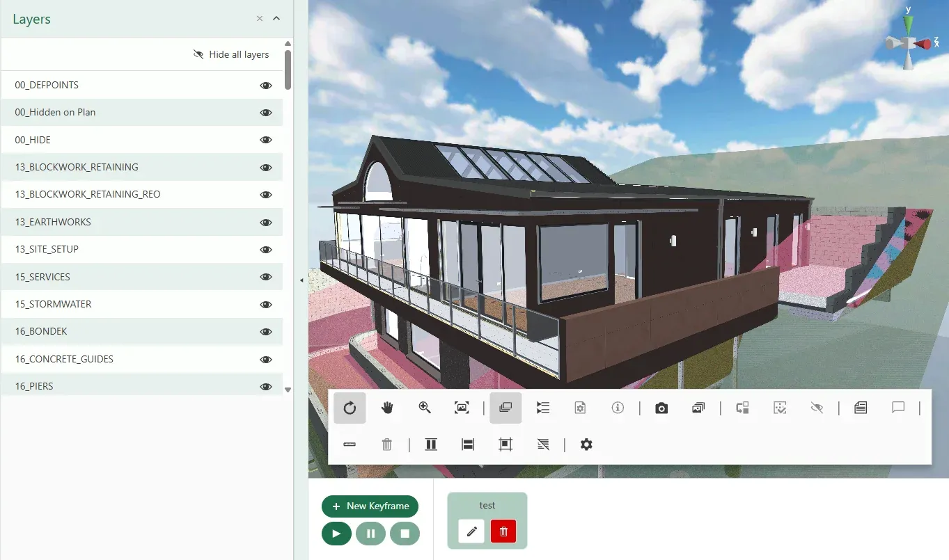Select the ruler measure tool
Image resolution: width=949 pixels, height=560 pixels.
350,445
